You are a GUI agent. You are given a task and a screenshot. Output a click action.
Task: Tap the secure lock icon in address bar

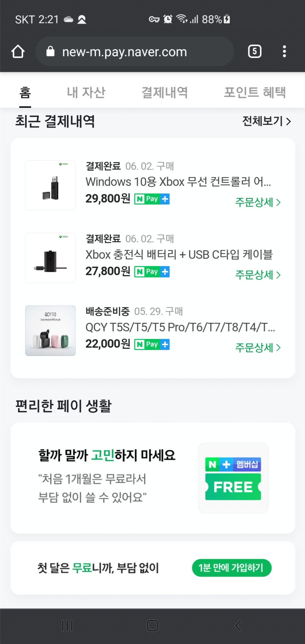51,52
